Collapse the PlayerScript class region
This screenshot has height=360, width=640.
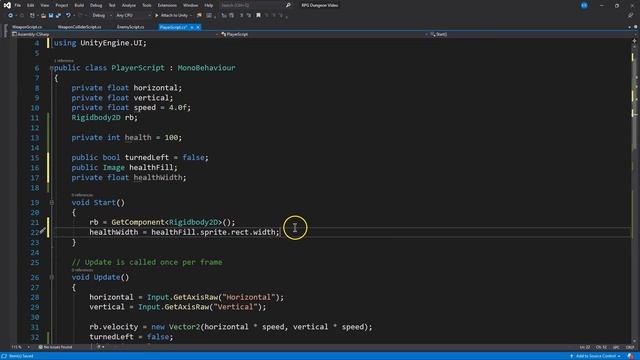[52, 68]
